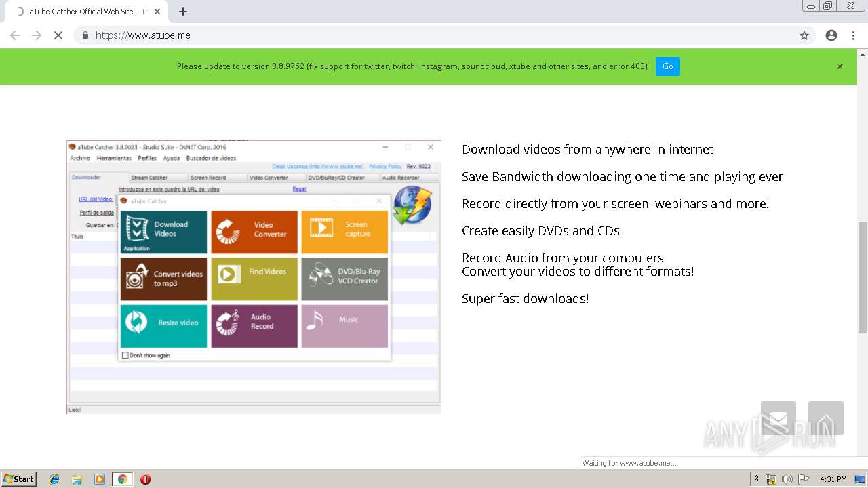
Task: Open Chrome profile account icon
Action: pyautogui.click(x=831, y=35)
